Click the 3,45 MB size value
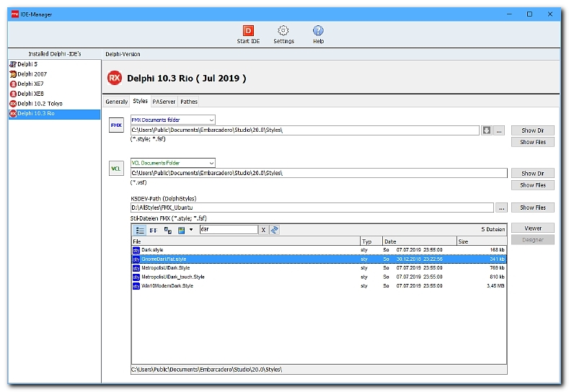The width and height of the screenshot is (569, 392). [x=495, y=286]
